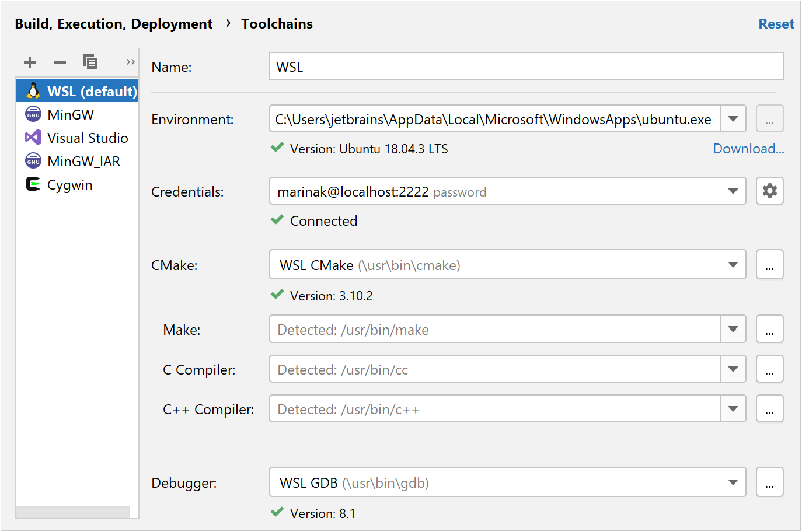Add a new toolchain with the plus icon
The width and height of the screenshot is (802, 532).
tap(30, 62)
